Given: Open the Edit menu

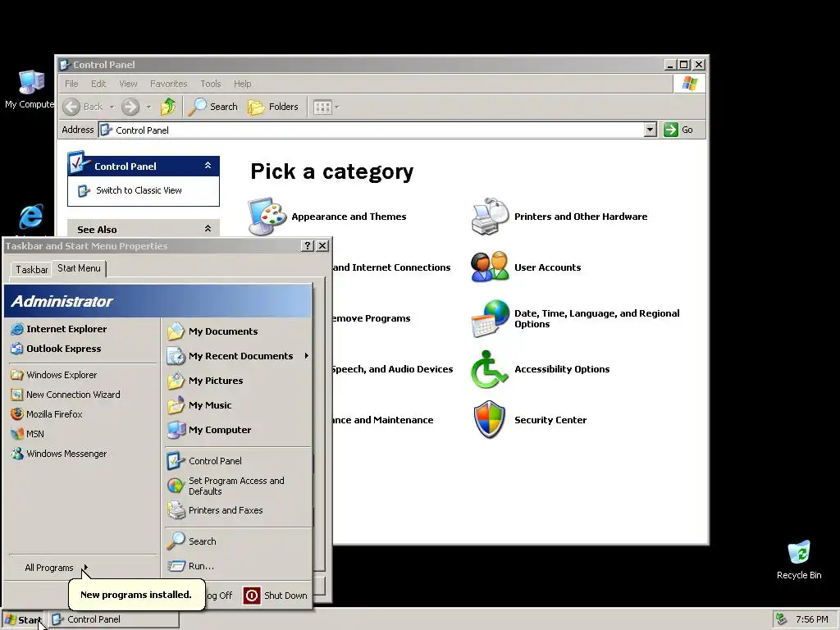Looking at the screenshot, I should click(98, 84).
